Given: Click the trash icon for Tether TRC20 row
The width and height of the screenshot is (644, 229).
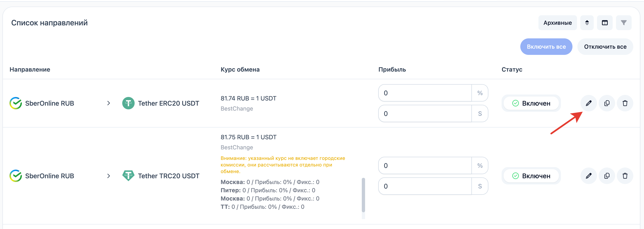Looking at the screenshot, I should click(625, 176).
